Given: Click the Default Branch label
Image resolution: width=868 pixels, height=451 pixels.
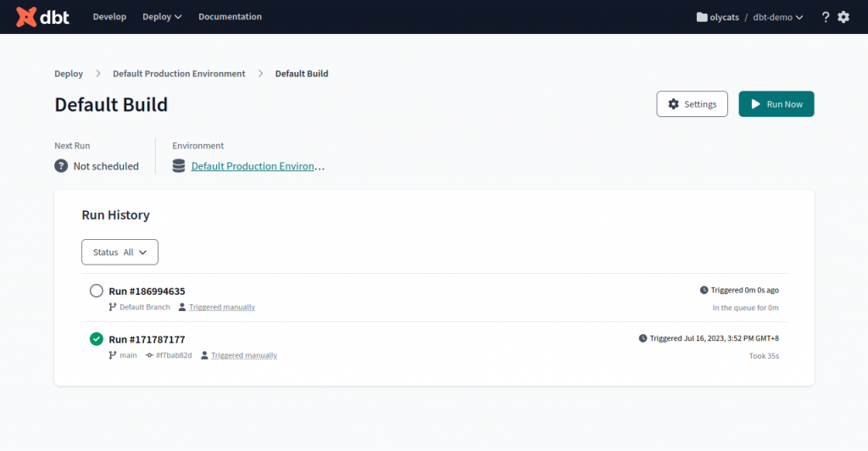Looking at the screenshot, I should point(144,307).
